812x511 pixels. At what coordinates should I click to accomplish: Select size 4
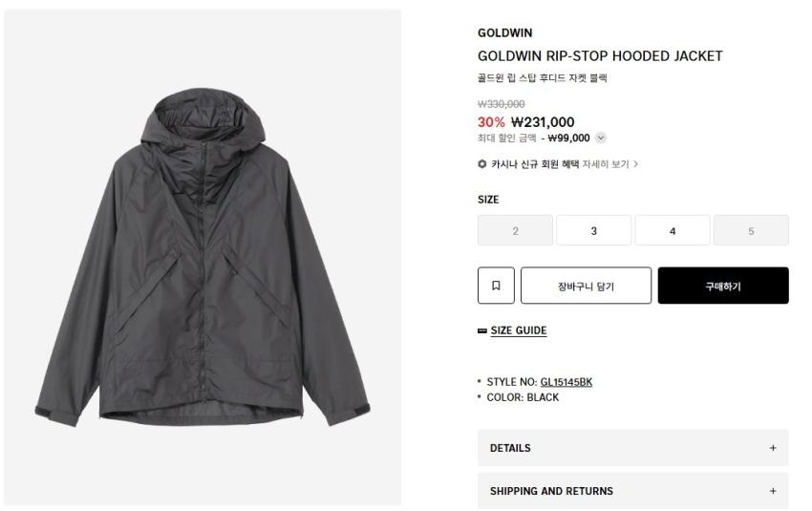click(673, 230)
